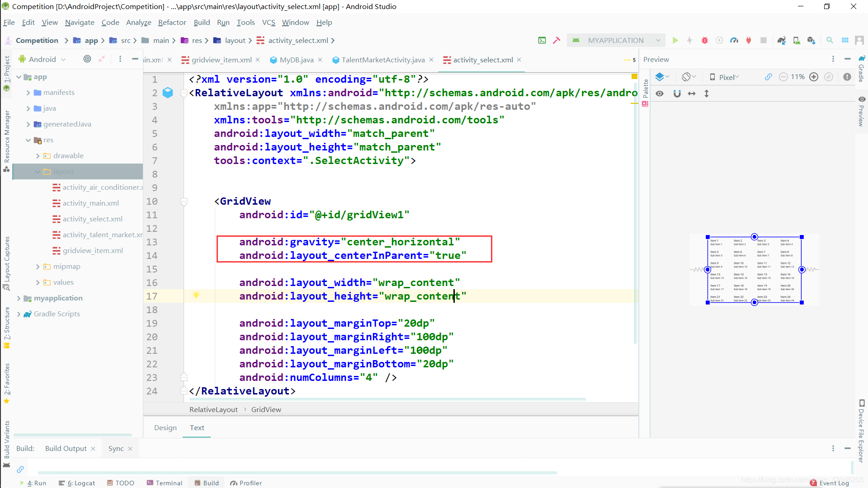Open the Refactor menu
Image resolution: width=868 pixels, height=488 pixels.
click(x=172, y=22)
